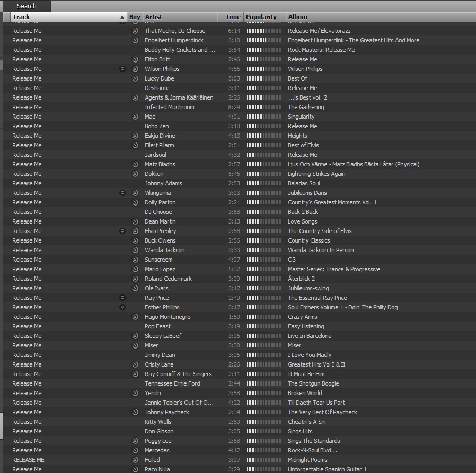The image size is (476, 473).
Task: Click buy icon for Eilert Pilarm
Action: pos(135,145)
